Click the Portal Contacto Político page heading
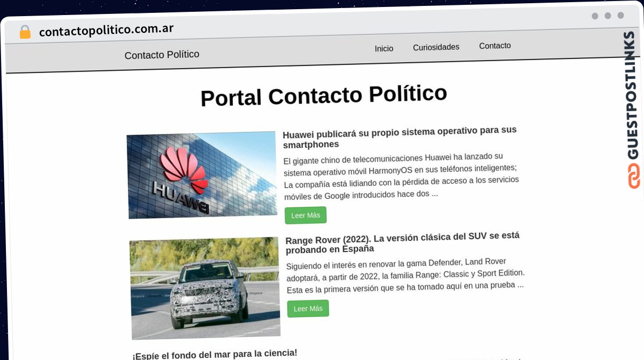This screenshot has width=644, height=360. (324, 96)
